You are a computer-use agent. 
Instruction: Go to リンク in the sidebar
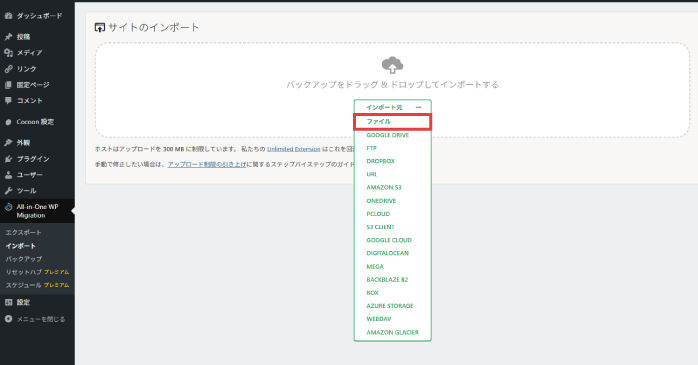[x=26, y=69]
